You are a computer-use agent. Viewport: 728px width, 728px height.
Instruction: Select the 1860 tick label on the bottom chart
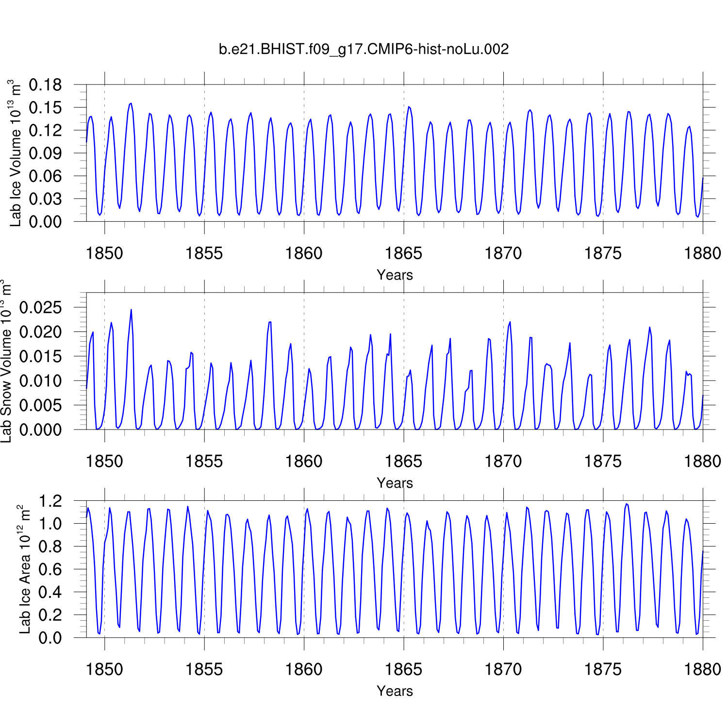(304, 670)
